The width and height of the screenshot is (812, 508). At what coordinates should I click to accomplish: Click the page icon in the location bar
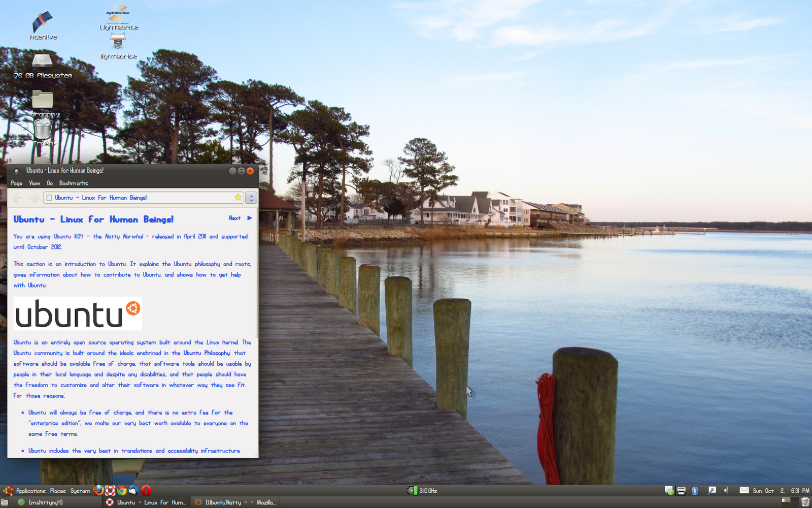[x=49, y=198]
